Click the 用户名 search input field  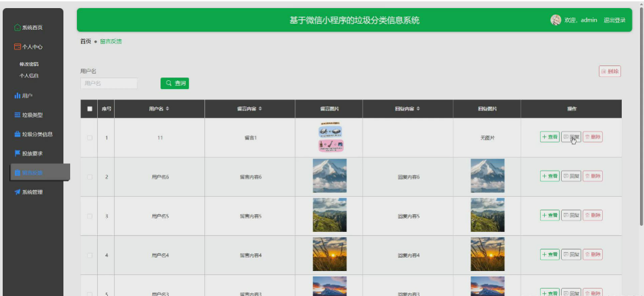click(109, 84)
